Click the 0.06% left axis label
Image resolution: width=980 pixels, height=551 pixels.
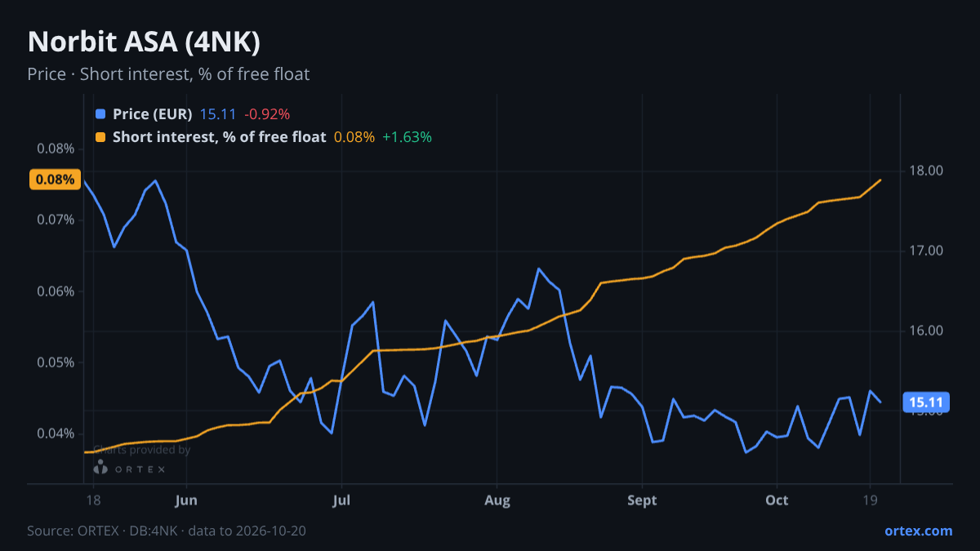(x=56, y=291)
